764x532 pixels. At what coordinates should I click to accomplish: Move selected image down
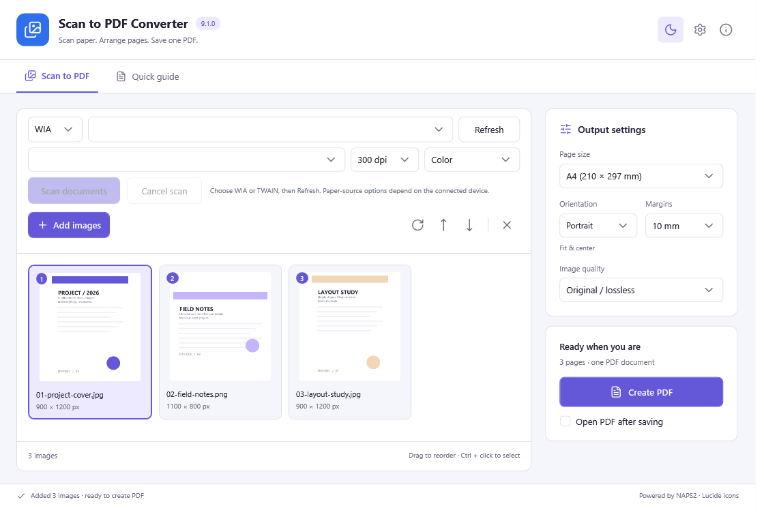coord(469,225)
